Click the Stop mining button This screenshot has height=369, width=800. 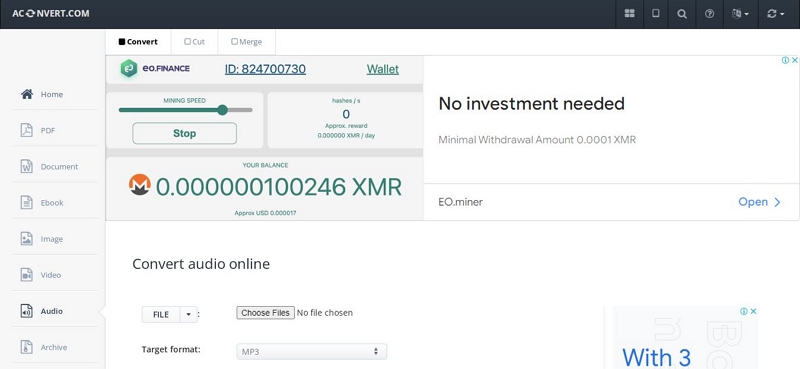(x=185, y=133)
